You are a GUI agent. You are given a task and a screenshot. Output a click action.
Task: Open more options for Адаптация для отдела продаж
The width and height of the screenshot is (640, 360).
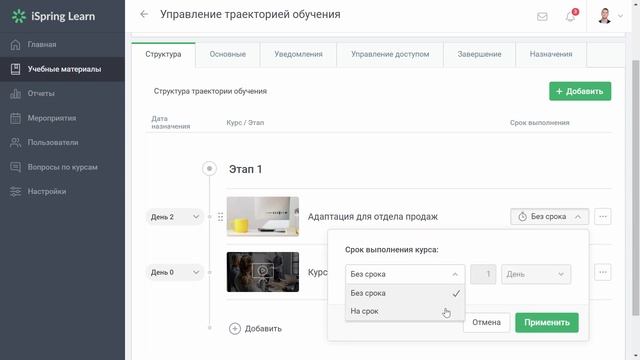click(x=603, y=217)
